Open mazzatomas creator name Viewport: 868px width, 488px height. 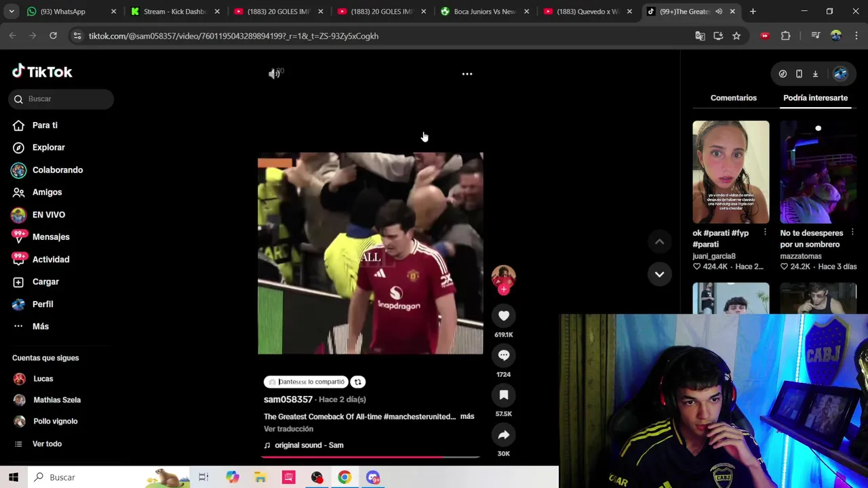(x=801, y=256)
